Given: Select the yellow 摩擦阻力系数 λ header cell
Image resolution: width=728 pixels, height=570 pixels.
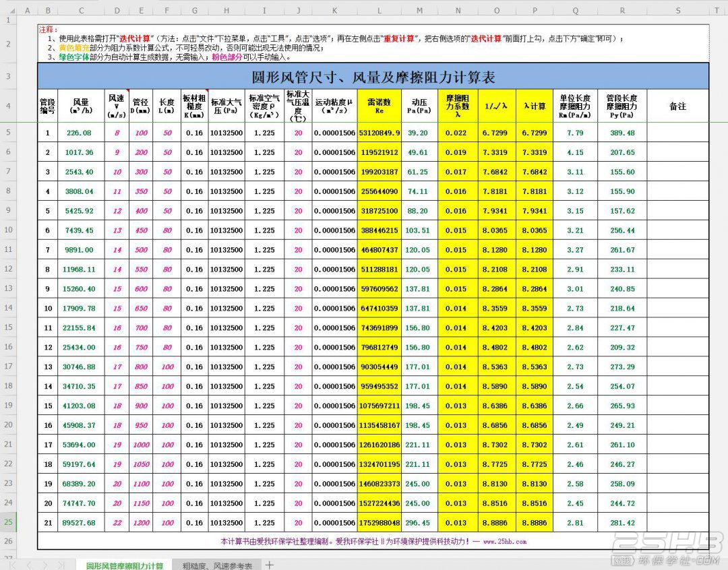Looking at the screenshot, I should [x=458, y=106].
